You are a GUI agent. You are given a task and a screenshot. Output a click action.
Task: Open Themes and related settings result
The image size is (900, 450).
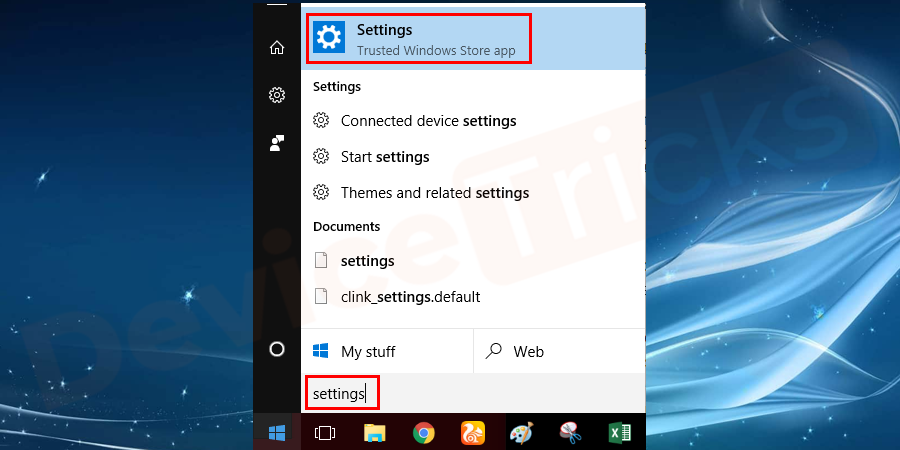click(435, 193)
